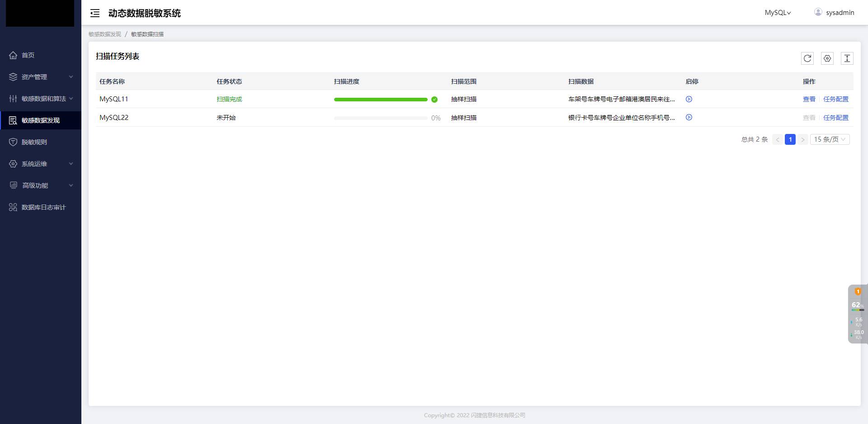Click the asset management layers icon

[13, 77]
